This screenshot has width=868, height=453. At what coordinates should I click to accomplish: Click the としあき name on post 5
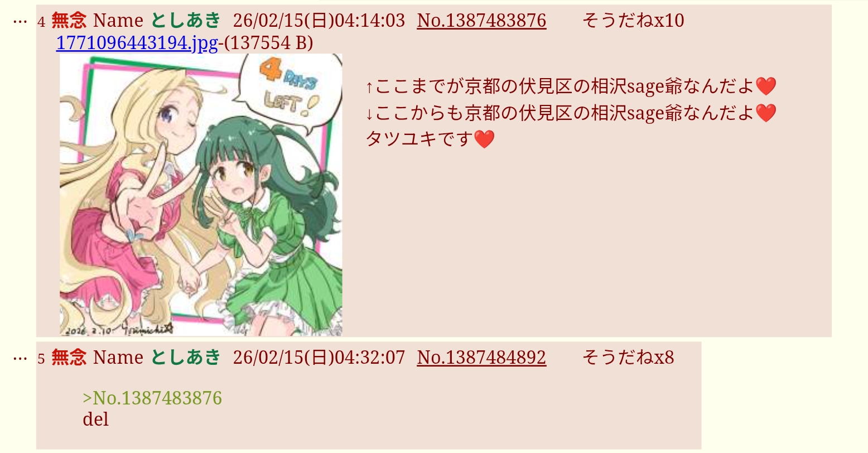186,357
